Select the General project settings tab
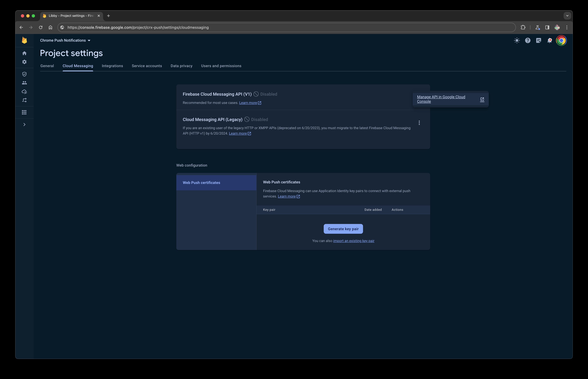 47,66
